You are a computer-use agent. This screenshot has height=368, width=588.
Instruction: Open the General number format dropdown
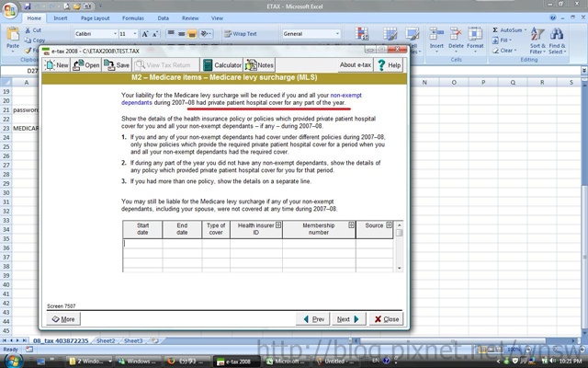(337, 34)
